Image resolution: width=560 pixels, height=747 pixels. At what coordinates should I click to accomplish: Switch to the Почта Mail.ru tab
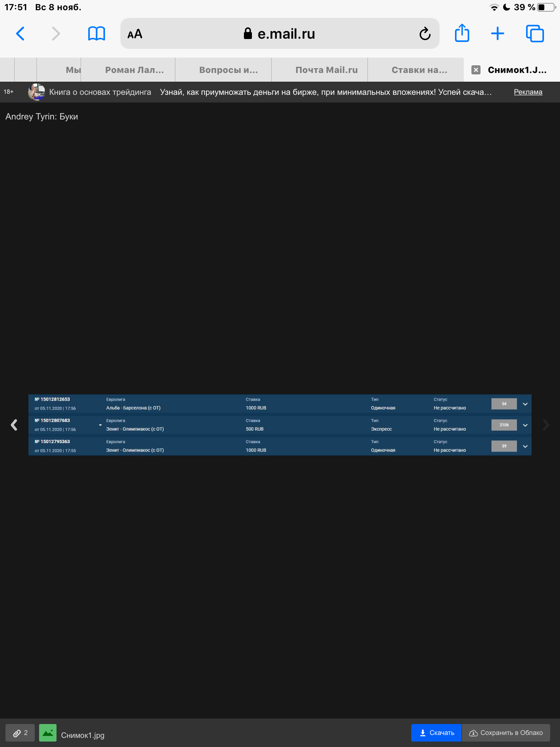pos(326,70)
